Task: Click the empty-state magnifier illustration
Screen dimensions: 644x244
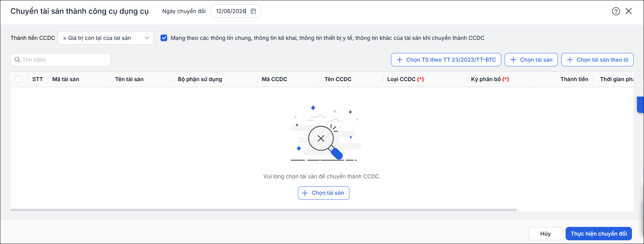Action: coord(324,133)
